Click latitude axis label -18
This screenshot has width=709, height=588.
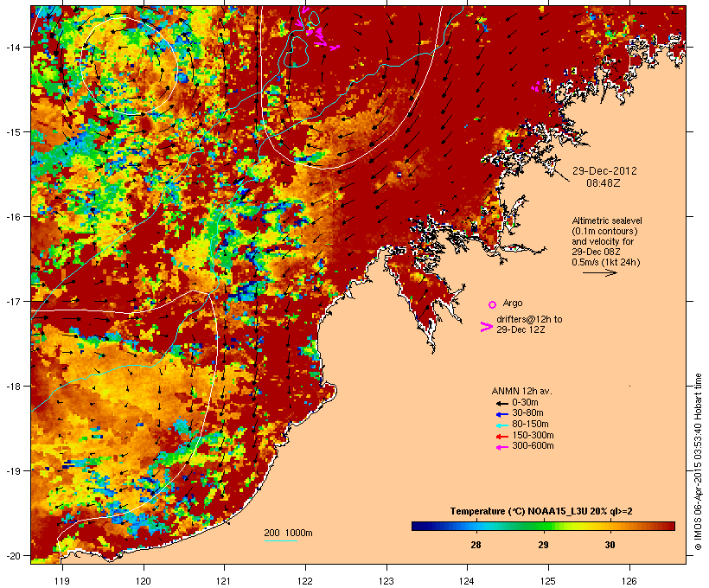pos(12,387)
